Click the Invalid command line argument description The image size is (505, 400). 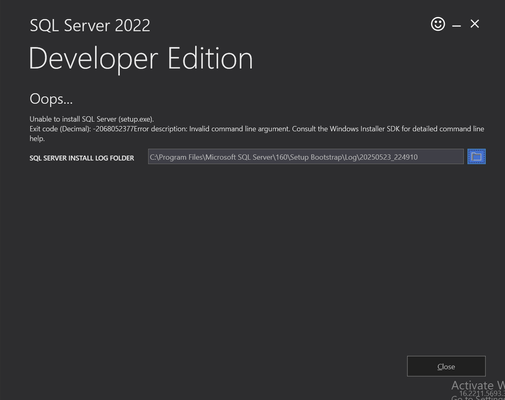239,129
